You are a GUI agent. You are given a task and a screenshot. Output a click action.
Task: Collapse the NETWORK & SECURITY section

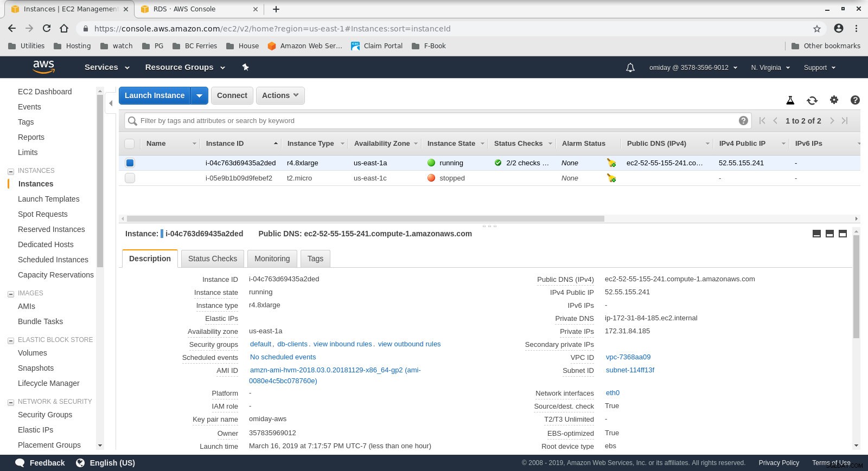click(10, 402)
